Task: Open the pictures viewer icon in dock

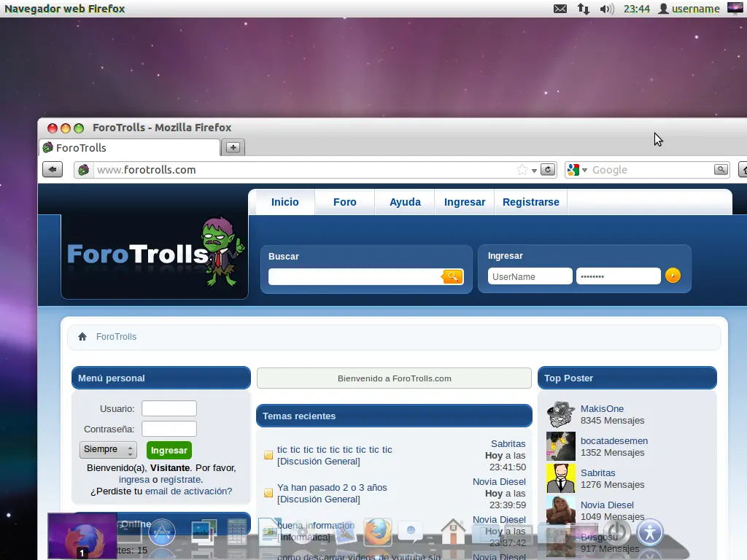Action: pos(204,532)
